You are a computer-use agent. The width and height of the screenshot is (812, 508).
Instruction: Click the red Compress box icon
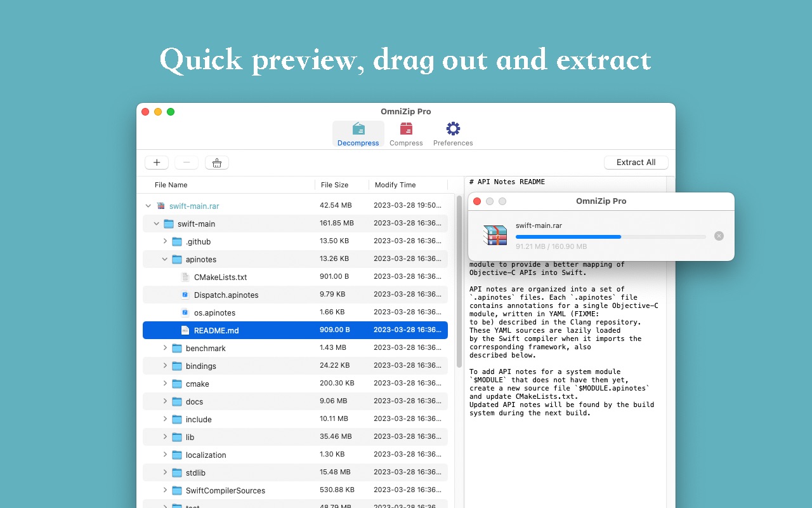406,128
